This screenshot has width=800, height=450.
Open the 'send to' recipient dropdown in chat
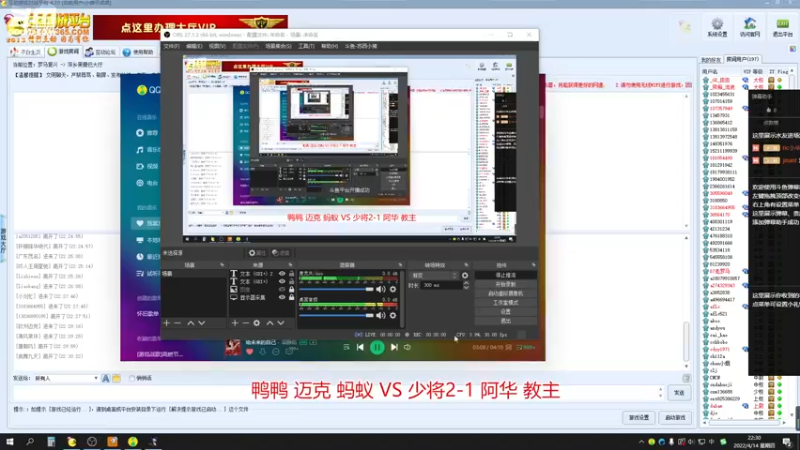click(66, 379)
